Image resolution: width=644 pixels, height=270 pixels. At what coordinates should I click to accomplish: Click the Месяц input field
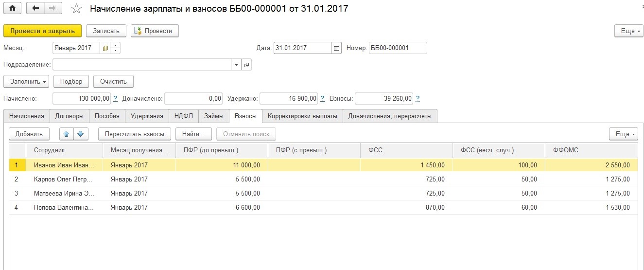click(x=76, y=48)
